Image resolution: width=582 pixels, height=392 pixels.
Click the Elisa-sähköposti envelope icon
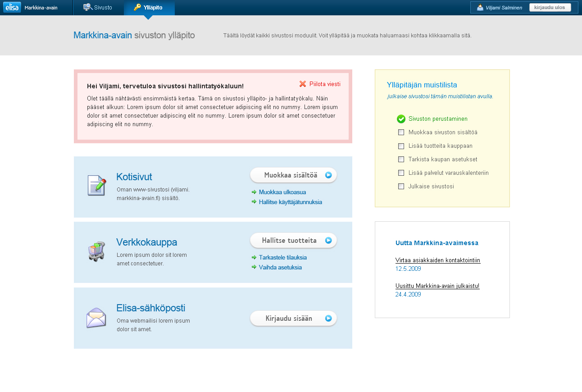click(96, 318)
